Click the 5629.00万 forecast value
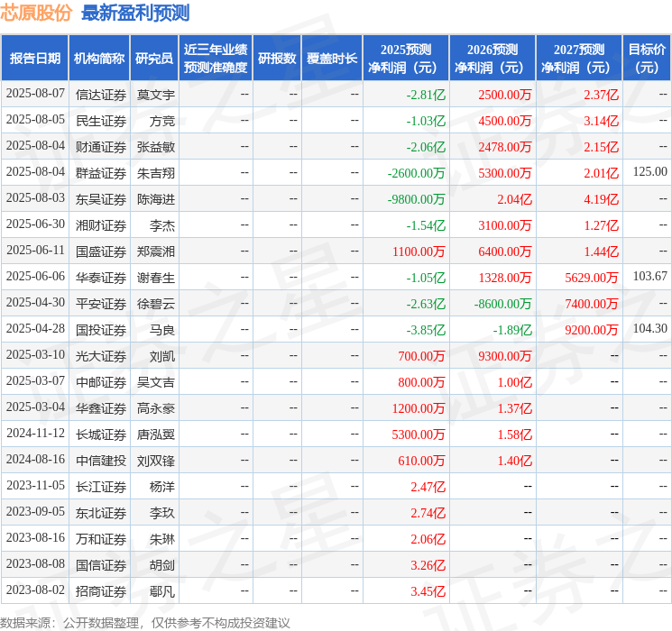This screenshot has height=631, width=672. point(592,278)
